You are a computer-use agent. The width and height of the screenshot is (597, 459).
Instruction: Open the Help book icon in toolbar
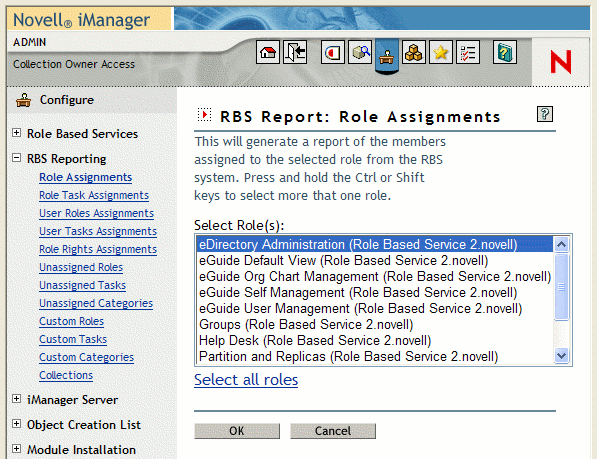505,52
